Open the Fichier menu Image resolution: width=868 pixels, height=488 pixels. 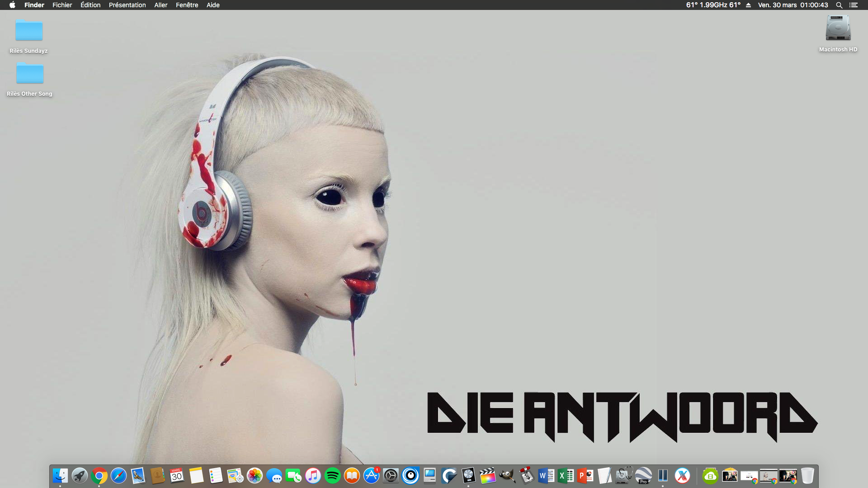(x=62, y=5)
